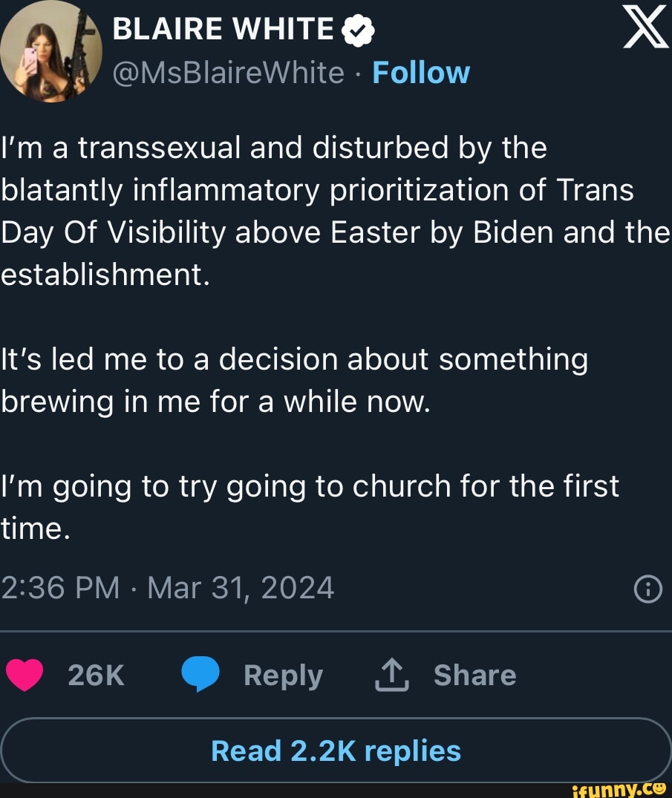Click the @MsBlaireWhite handle
This screenshot has height=798, width=672.
[229, 73]
